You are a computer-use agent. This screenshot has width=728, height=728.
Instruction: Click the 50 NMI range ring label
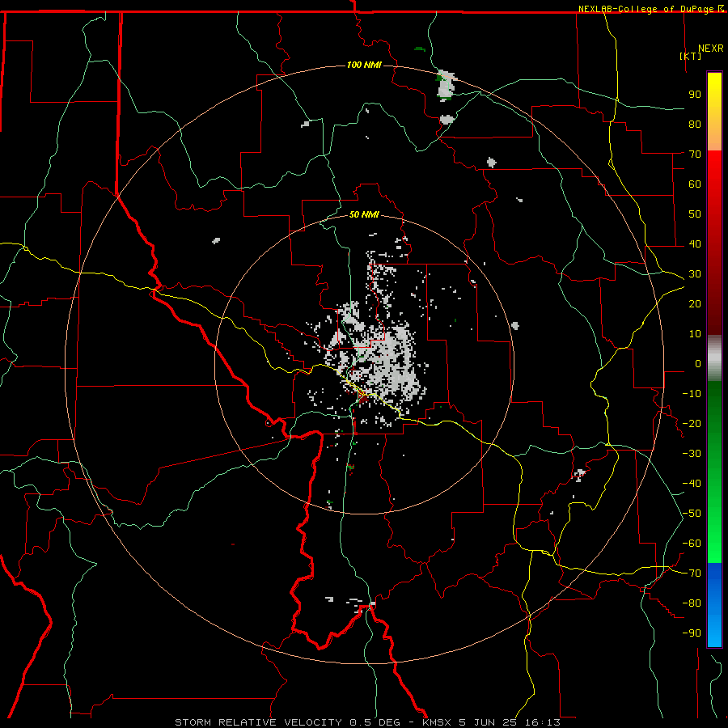[x=364, y=214]
